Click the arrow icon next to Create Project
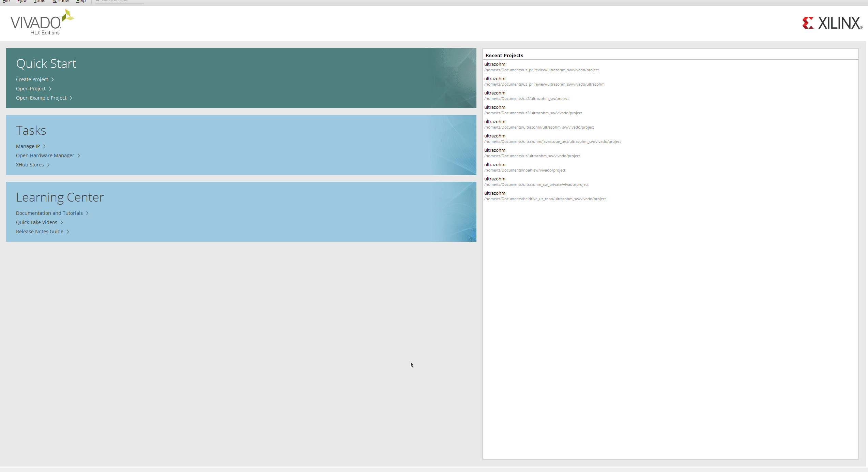 click(x=53, y=79)
